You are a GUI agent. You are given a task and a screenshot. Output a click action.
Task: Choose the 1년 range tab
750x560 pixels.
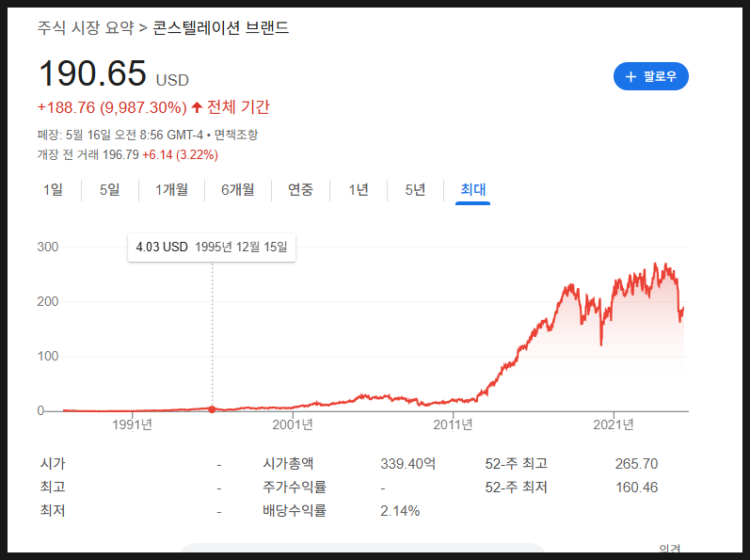pos(359,190)
